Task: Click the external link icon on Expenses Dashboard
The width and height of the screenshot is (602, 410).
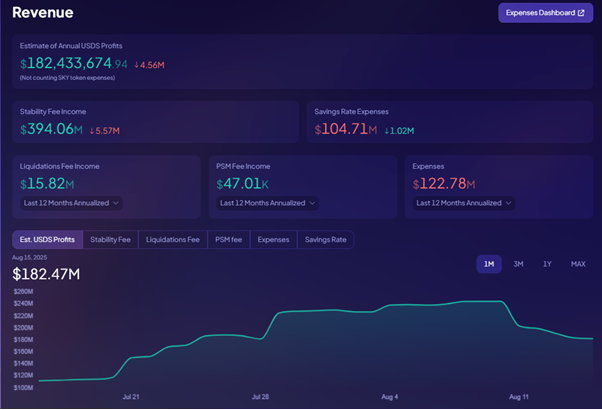Action: tap(581, 13)
